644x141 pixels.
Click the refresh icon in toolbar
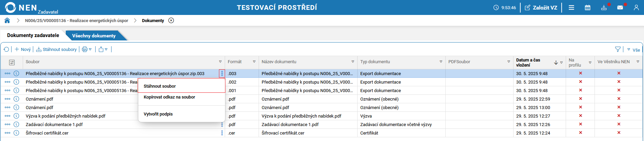point(6,50)
